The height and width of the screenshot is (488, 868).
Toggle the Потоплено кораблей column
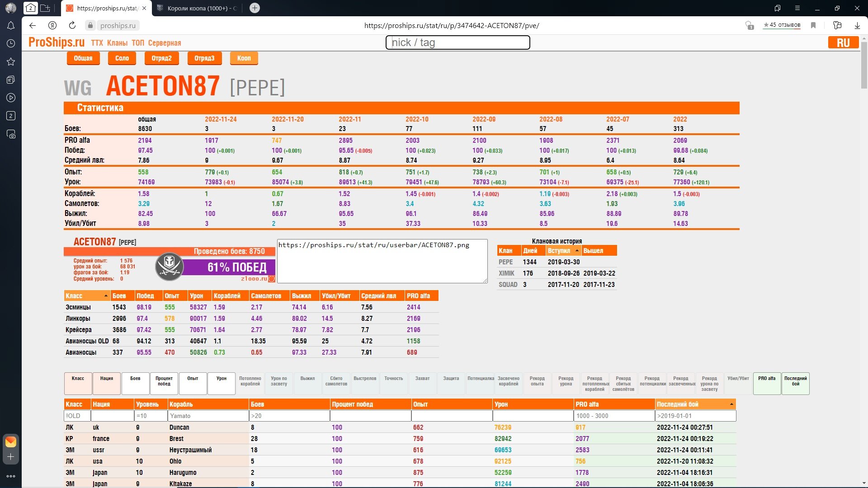[250, 384]
